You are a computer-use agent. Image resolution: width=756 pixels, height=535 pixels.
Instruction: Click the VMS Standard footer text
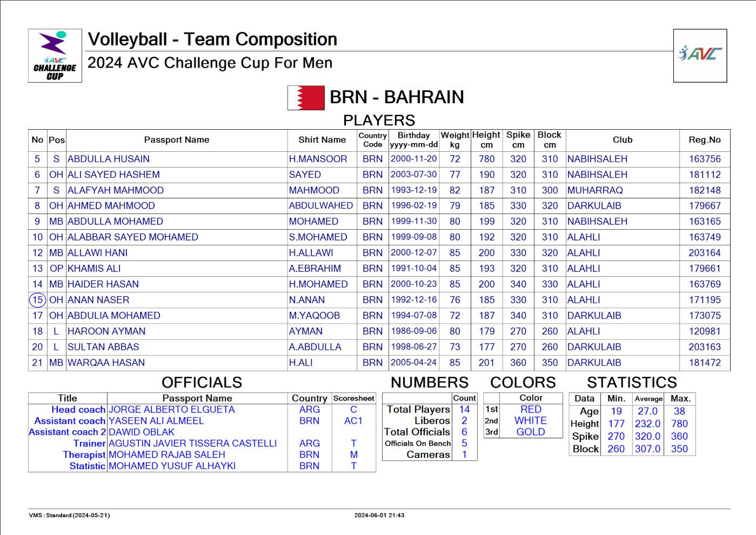tap(69, 516)
